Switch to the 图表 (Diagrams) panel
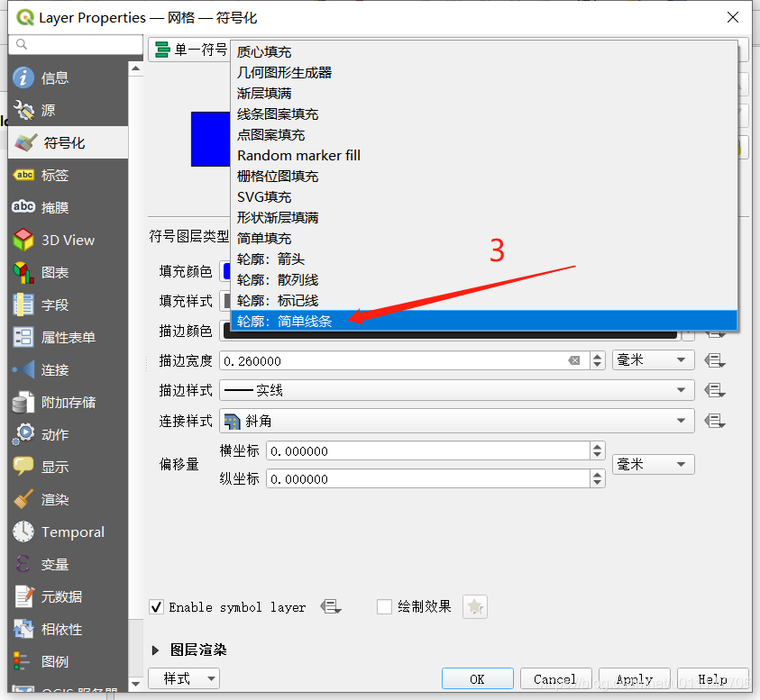Image resolution: width=760 pixels, height=700 pixels. pyautogui.click(x=54, y=272)
